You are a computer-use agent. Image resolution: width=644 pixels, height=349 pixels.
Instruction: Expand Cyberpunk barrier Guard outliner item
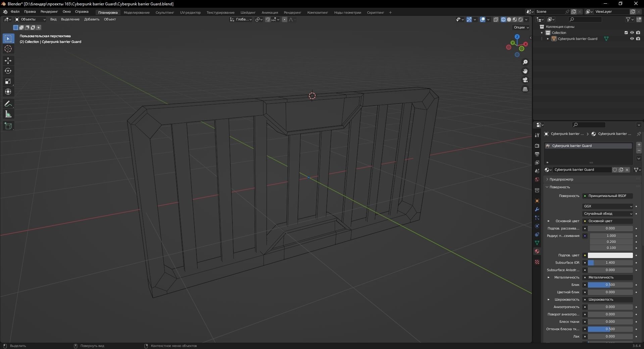point(548,39)
